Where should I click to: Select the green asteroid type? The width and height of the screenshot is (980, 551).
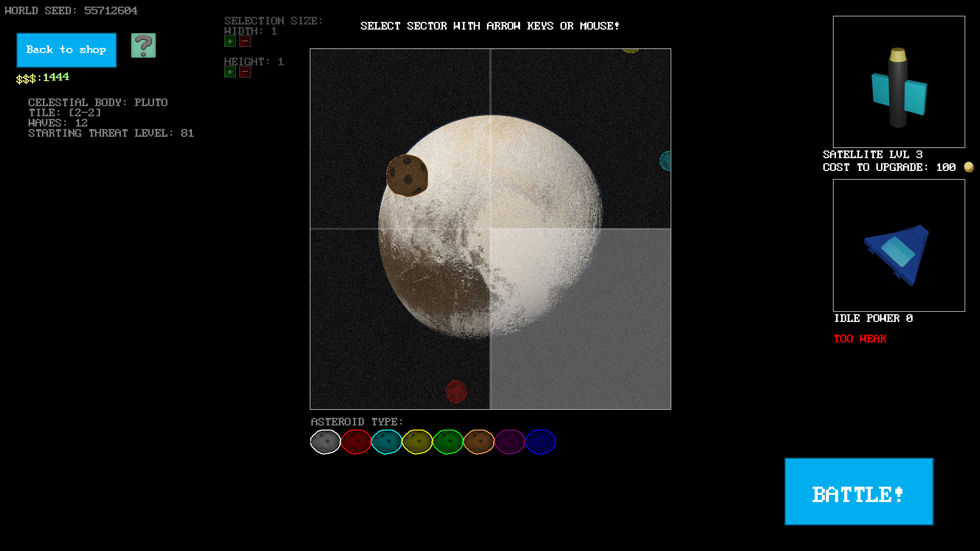pos(448,442)
